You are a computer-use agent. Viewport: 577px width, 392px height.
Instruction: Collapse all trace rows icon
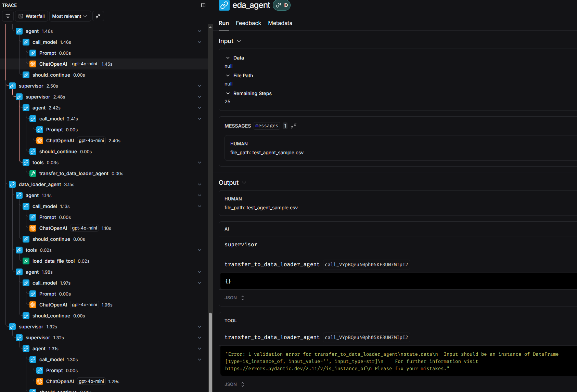(98, 16)
